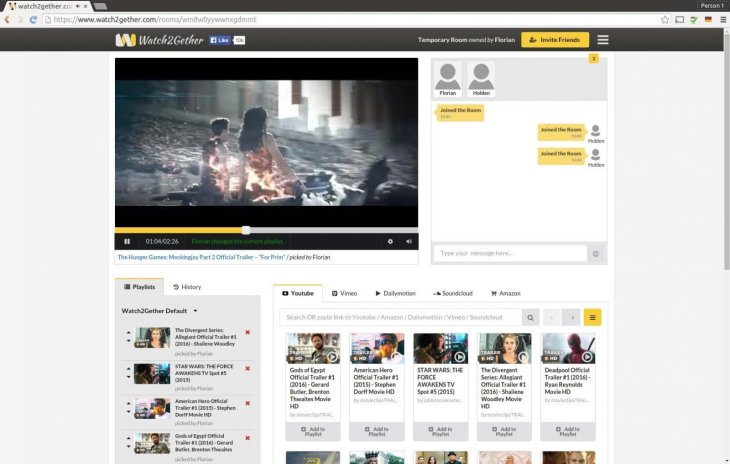The image size is (730, 464).
Task: Click the chat message input field
Action: click(x=510, y=253)
